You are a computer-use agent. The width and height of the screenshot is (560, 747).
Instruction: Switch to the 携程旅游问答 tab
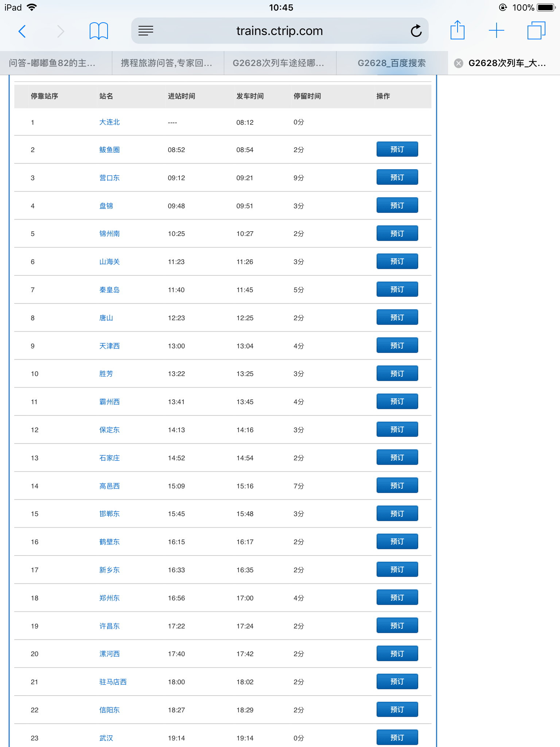[x=167, y=63]
